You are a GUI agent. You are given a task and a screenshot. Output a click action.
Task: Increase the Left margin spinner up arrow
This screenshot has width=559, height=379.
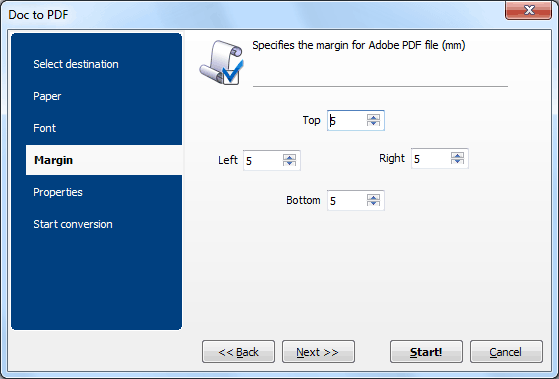[289, 157]
